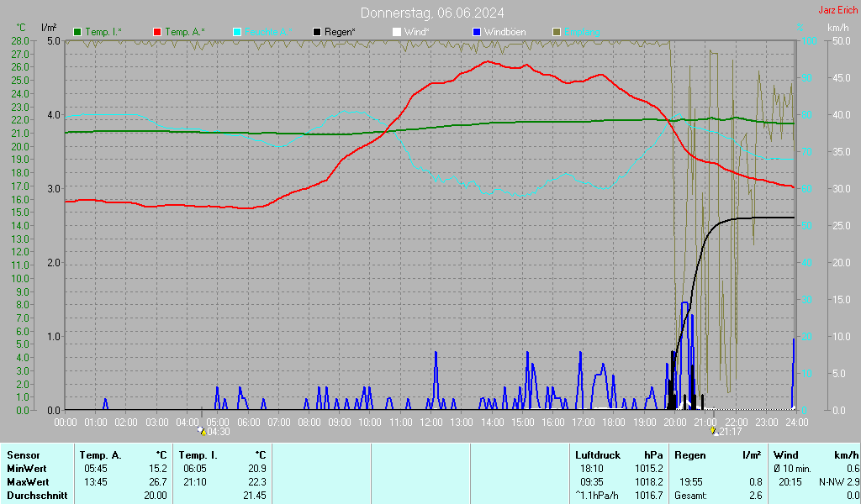The height and width of the screenshot is (504, 861).
Task: Click the Wind header in the table
Action: click(x=786, y=455)
